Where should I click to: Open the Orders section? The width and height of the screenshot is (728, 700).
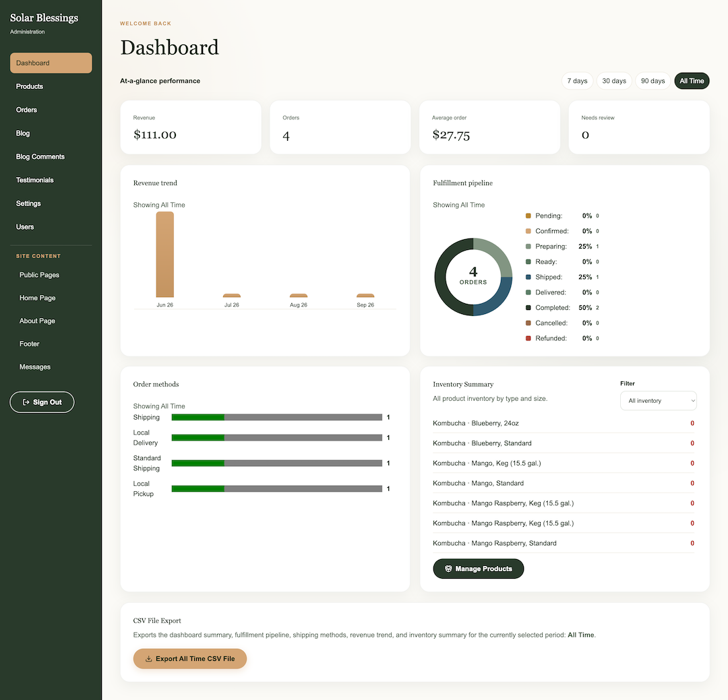point(51,110)
